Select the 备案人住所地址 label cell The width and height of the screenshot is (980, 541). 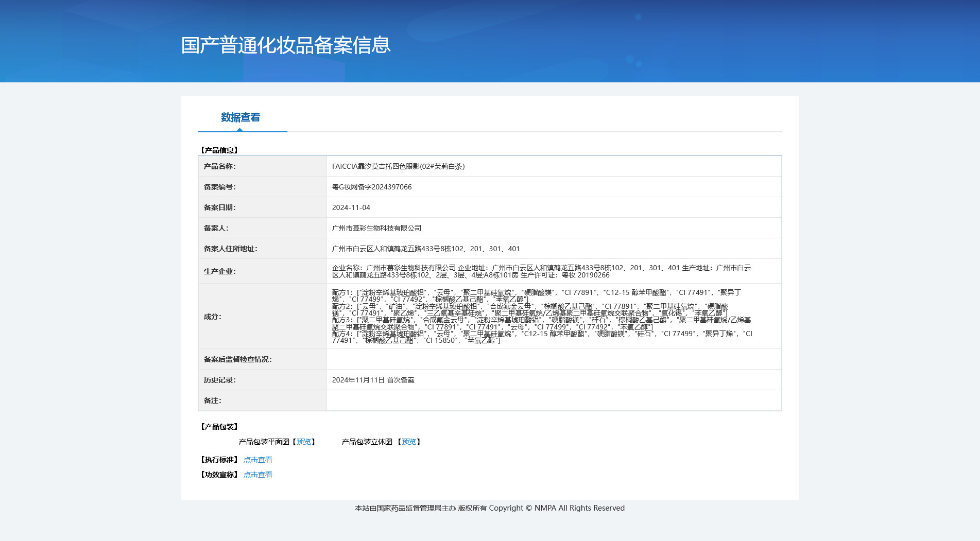[263, 249]
